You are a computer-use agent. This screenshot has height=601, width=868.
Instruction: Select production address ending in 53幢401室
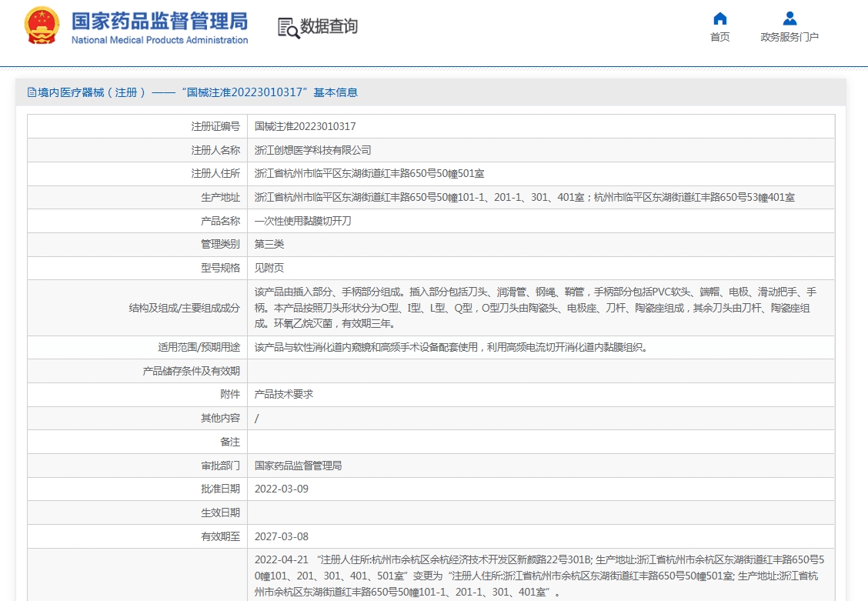(x=524, y=198)
